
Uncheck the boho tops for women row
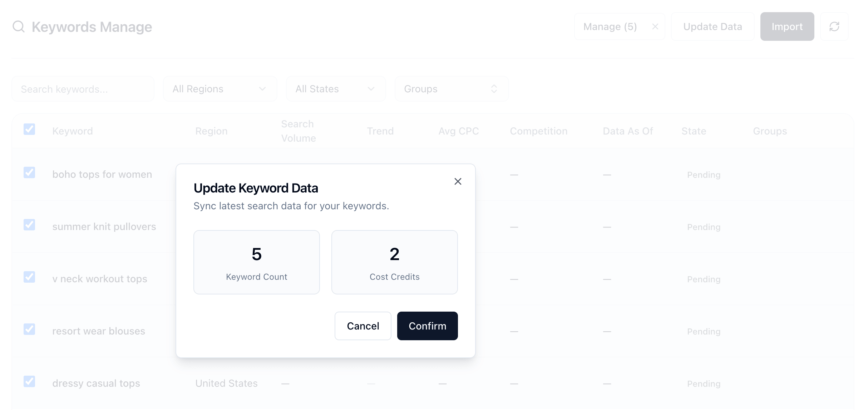click(x=29, y=172)
